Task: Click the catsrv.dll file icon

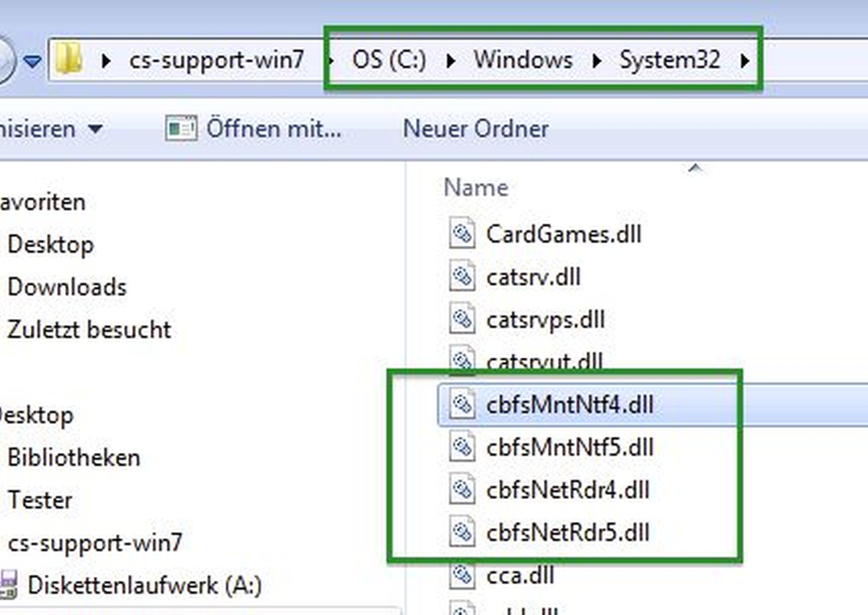Action: (x=462, y=276)
